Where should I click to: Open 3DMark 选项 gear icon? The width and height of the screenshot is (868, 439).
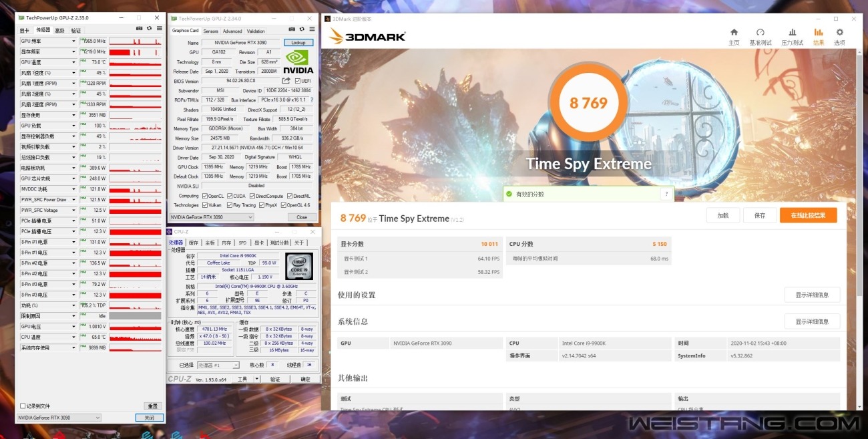click(x=839, y=36)
